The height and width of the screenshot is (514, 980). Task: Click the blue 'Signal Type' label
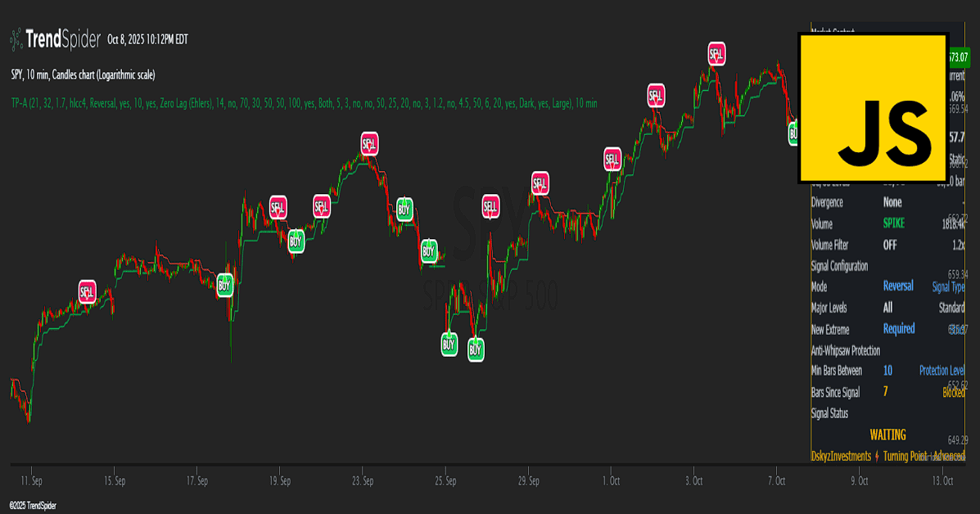(x=948, y=287)
